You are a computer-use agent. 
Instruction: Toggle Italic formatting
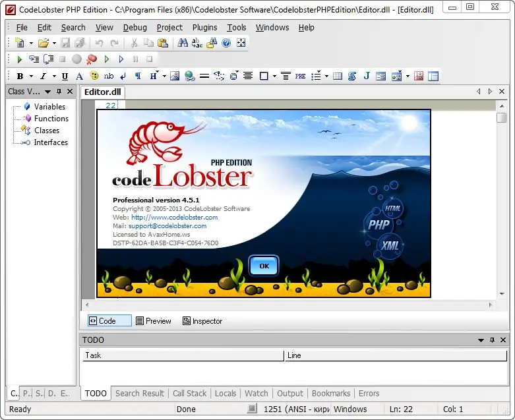tap(43, 76)
